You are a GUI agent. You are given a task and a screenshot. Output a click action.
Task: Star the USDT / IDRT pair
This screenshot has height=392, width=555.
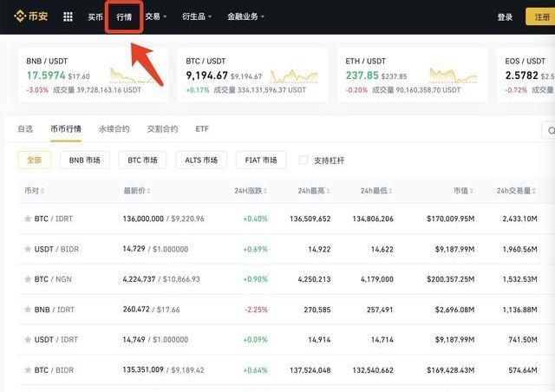tap(28, 340)
